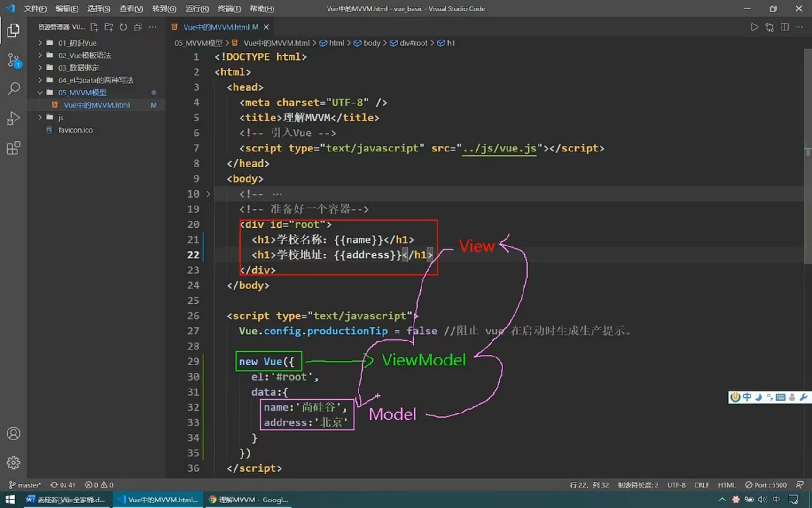The image size is (812, 508).
Task: Click the IME 中 toolbar language toggle
Action: 747,397
